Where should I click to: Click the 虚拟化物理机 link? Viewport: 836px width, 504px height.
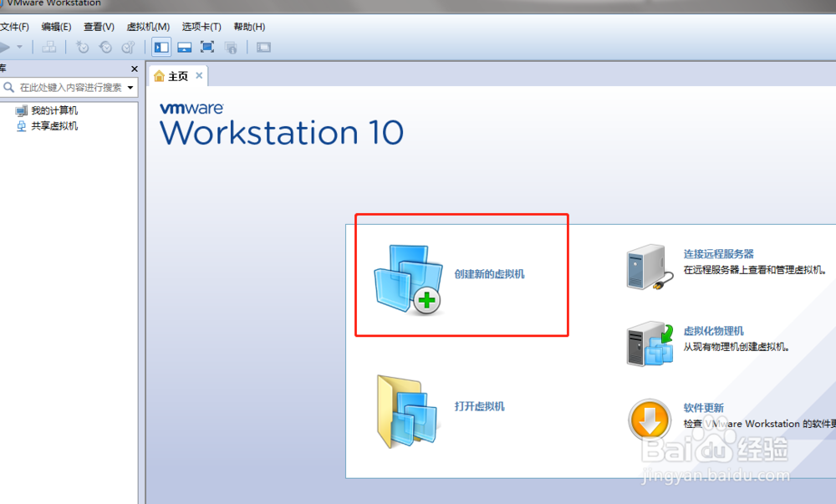coord(713,331)
